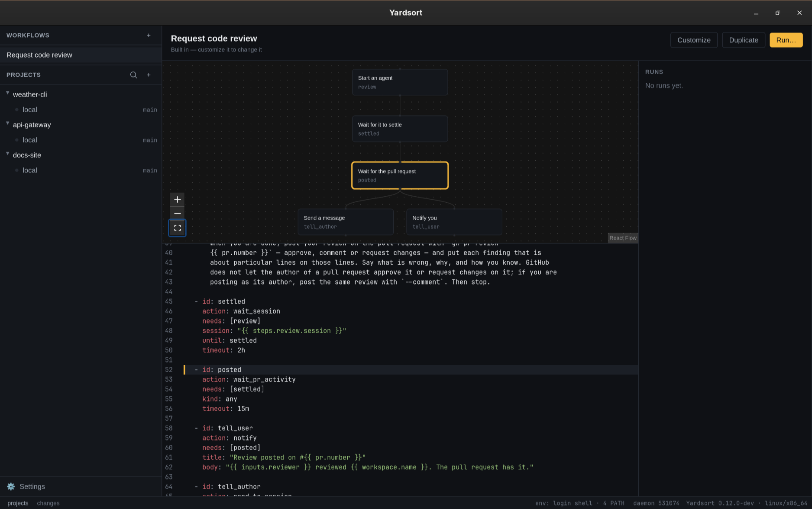Click code line 'kind: any'
Screen dimensions: 812x509
click(x=220, y=399)
